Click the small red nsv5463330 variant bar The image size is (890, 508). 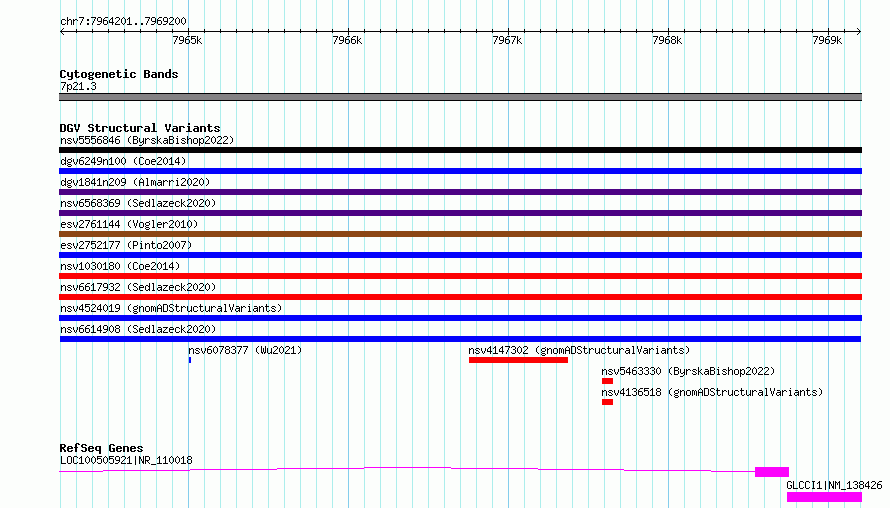607,381
